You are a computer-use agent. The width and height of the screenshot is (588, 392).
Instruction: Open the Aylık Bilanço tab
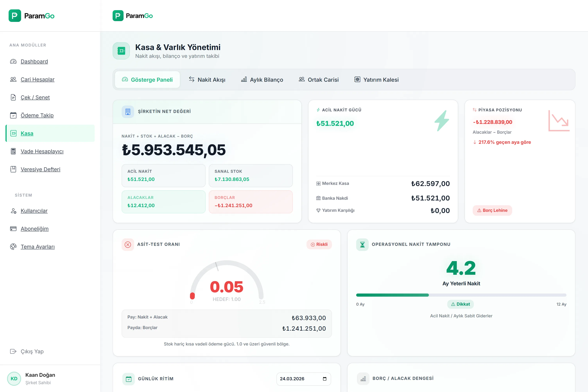pyautogui.click(x=262, y=80)
